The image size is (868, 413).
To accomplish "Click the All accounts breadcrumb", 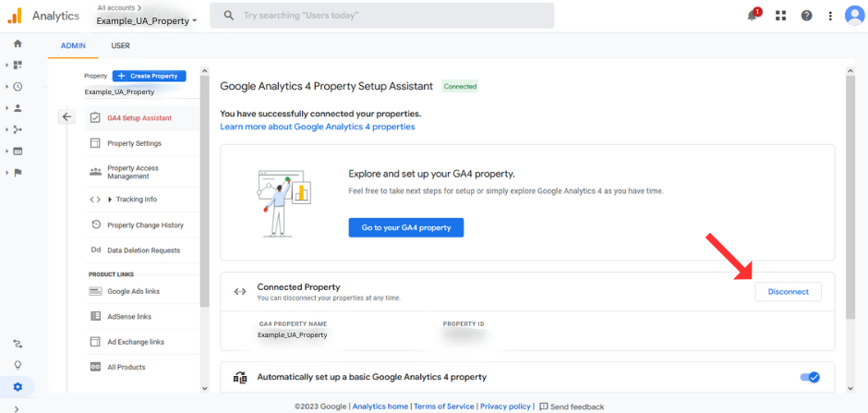I will pyautogui.click(x=118, y=7).
